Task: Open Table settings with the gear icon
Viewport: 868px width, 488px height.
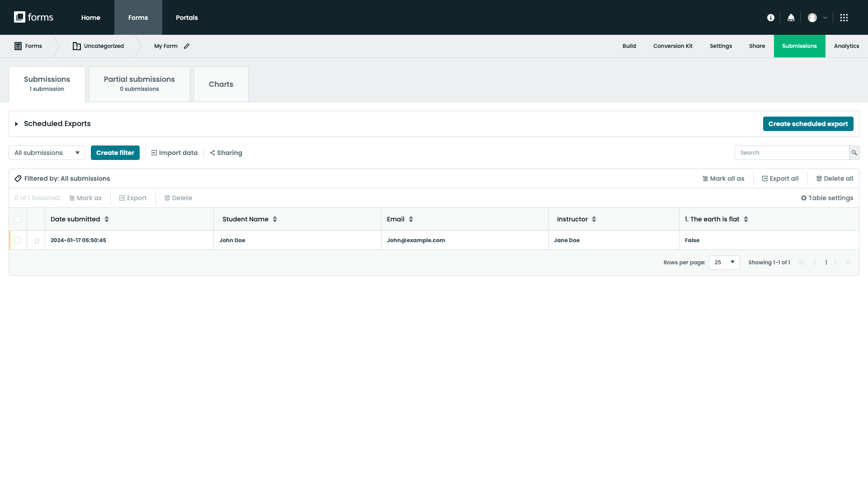Action: [x=804, y=198]
